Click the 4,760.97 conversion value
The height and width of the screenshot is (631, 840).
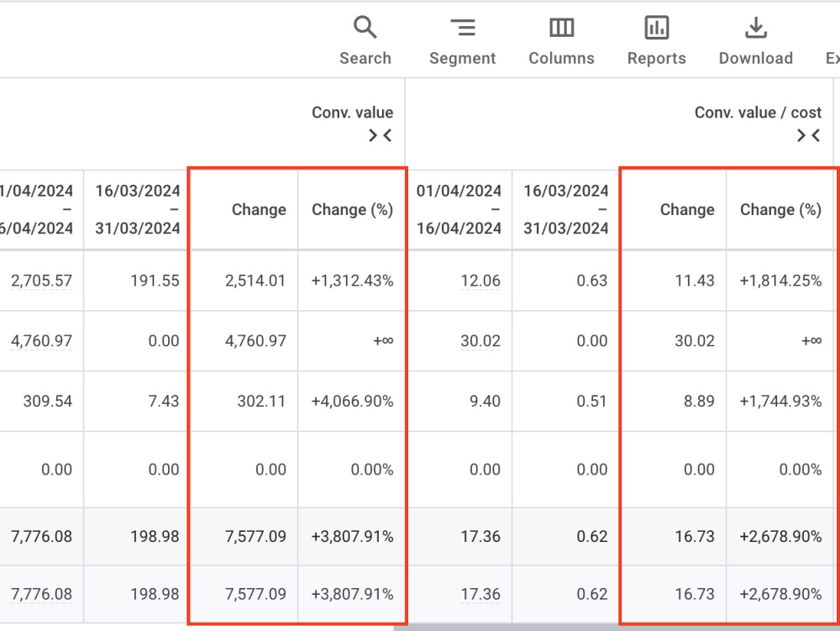coord(41,340)
